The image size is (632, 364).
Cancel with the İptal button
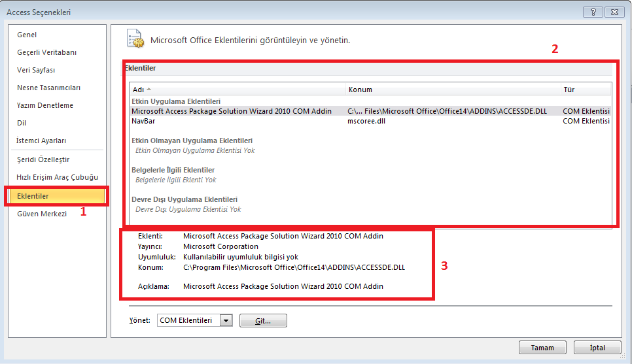pos(597,348)
